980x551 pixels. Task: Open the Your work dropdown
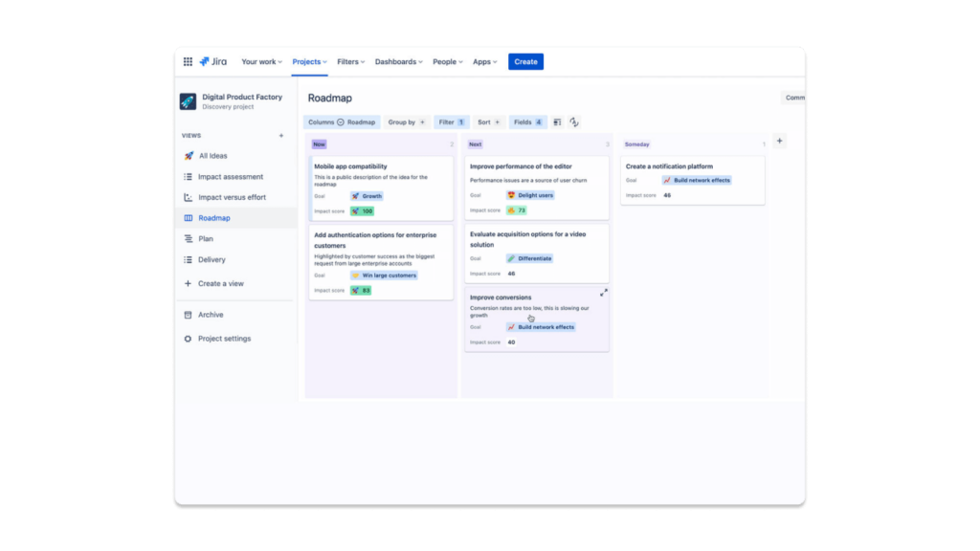(262, 62)
